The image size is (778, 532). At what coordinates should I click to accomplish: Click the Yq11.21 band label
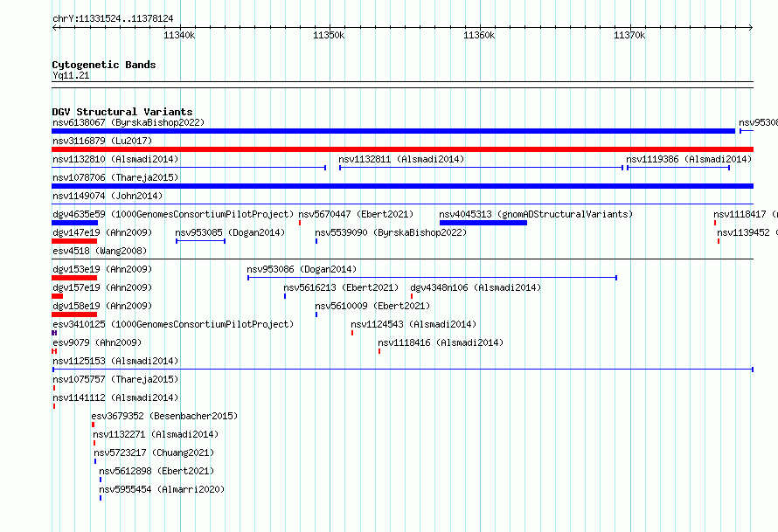[x=71, y=75]
